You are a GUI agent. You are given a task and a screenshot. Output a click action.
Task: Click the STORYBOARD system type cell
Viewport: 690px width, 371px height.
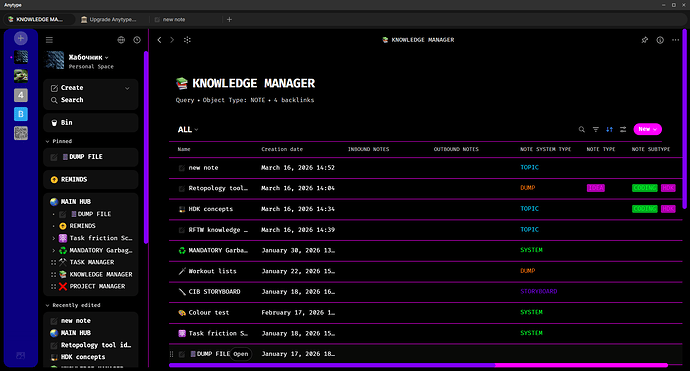[539, 291]
